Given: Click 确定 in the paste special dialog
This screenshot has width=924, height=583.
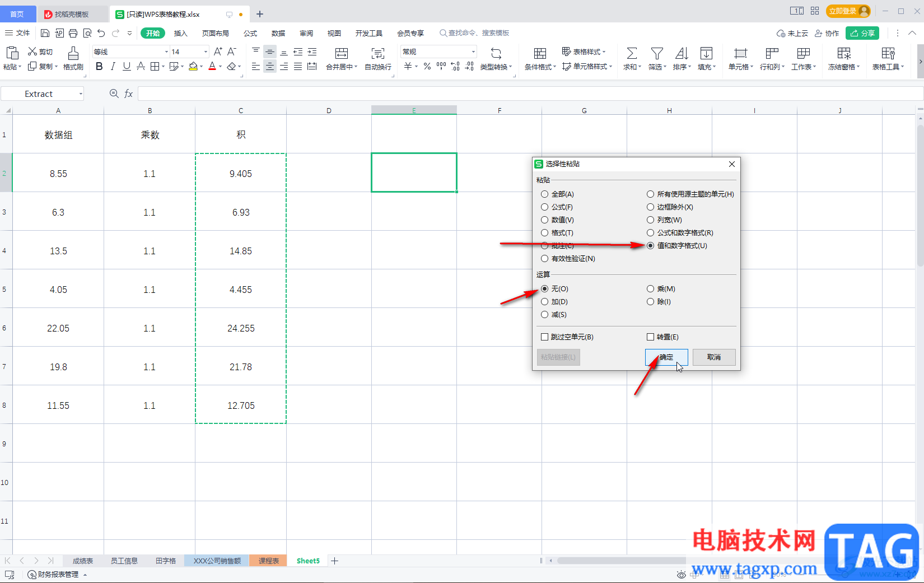Looking at the screenshot, I should (x=666, y=357).
